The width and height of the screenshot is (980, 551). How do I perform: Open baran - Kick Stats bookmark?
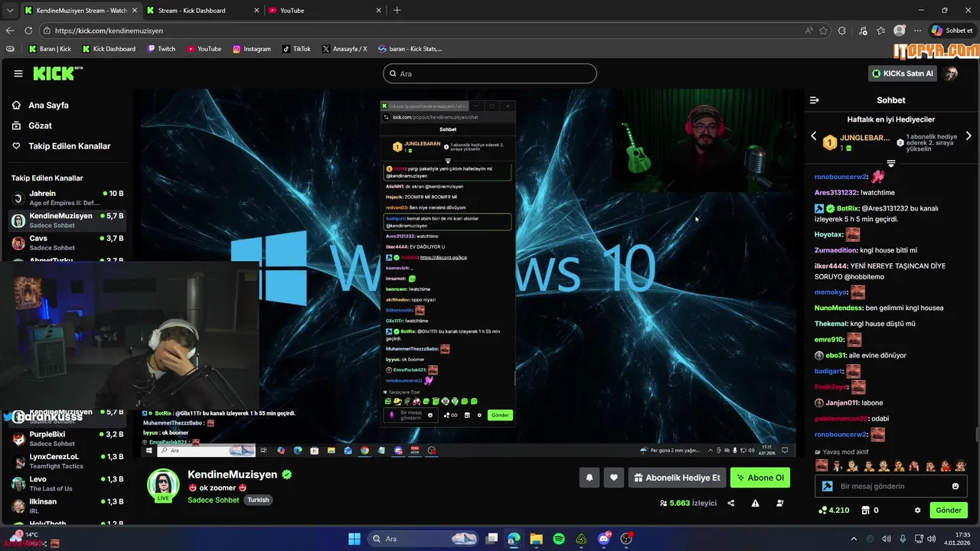(x=410, y=49)
